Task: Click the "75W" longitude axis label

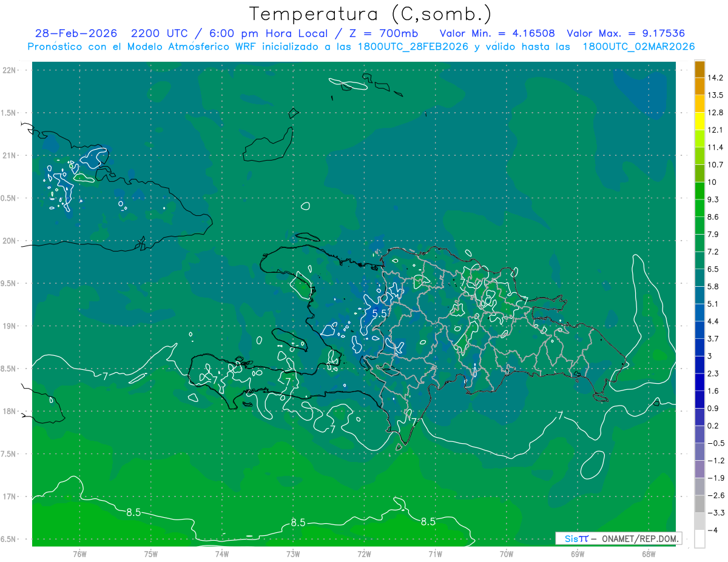Action: pos(151,554)
